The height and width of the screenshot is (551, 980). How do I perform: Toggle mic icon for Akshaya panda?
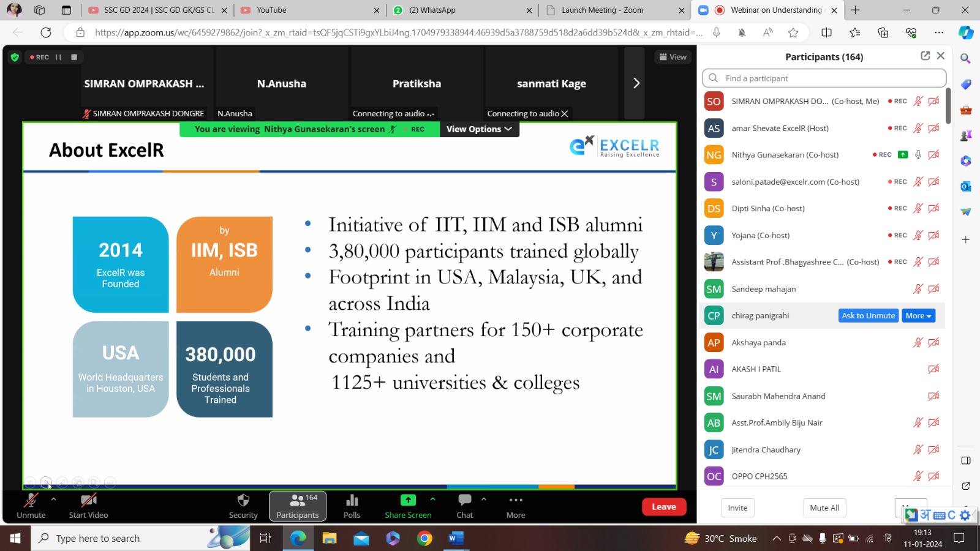918,343
